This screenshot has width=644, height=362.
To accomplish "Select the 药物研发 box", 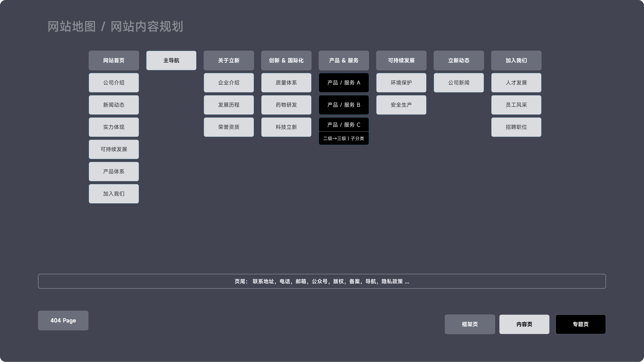I will [286, 105].
